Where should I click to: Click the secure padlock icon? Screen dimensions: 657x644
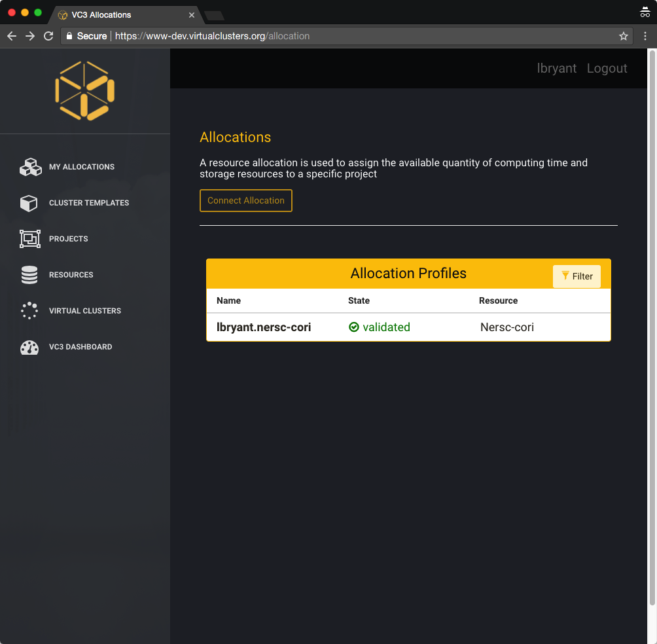point(69,36)
